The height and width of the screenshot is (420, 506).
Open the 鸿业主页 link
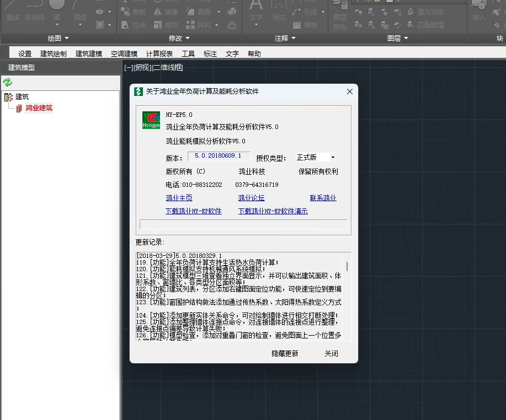(179, 198)
